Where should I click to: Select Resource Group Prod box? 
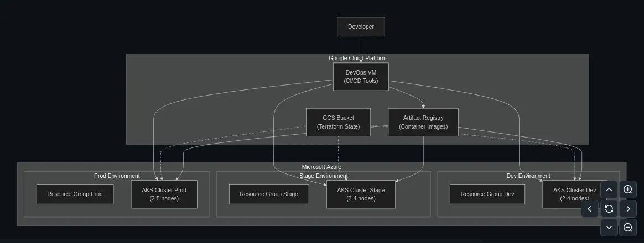[x=75, y=194]
